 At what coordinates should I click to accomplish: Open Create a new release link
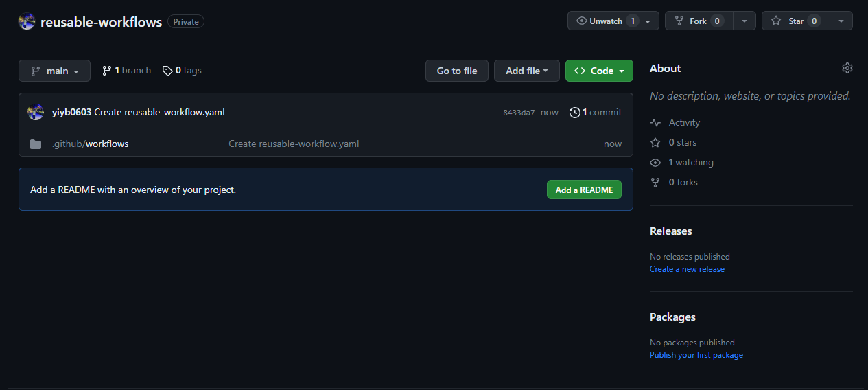click(687, 269)
